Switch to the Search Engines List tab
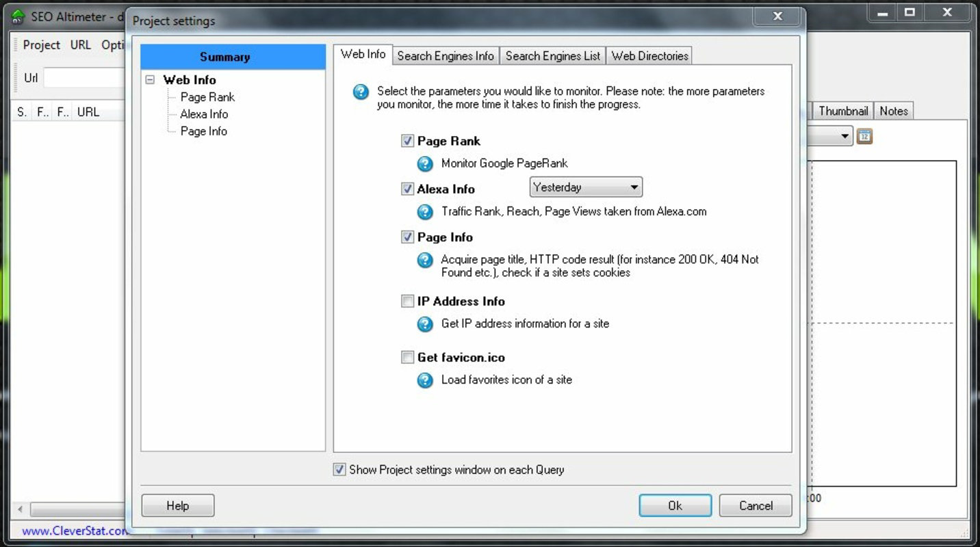980x547 pixels. coord(553,56)
